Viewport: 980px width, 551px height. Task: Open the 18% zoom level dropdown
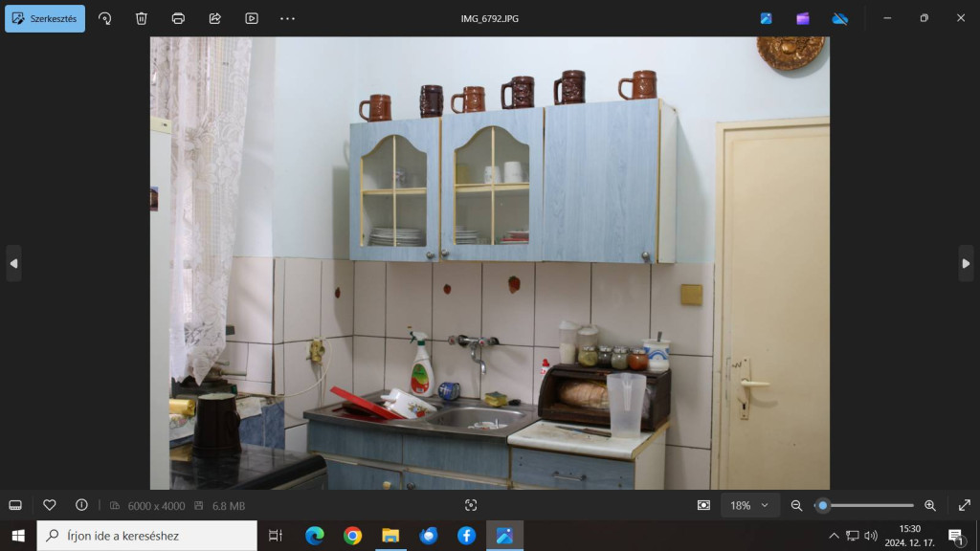tap(749, 505)
